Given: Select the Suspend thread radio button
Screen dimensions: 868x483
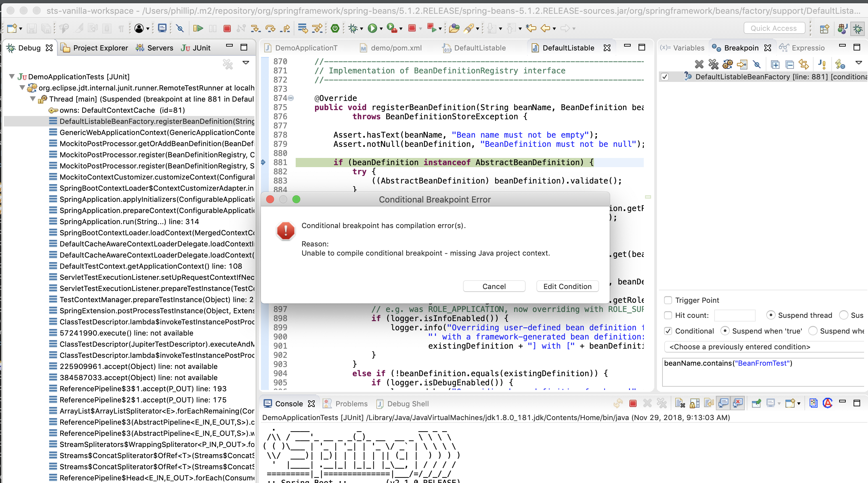Looking at the screenshot, I should coord(771,315).
